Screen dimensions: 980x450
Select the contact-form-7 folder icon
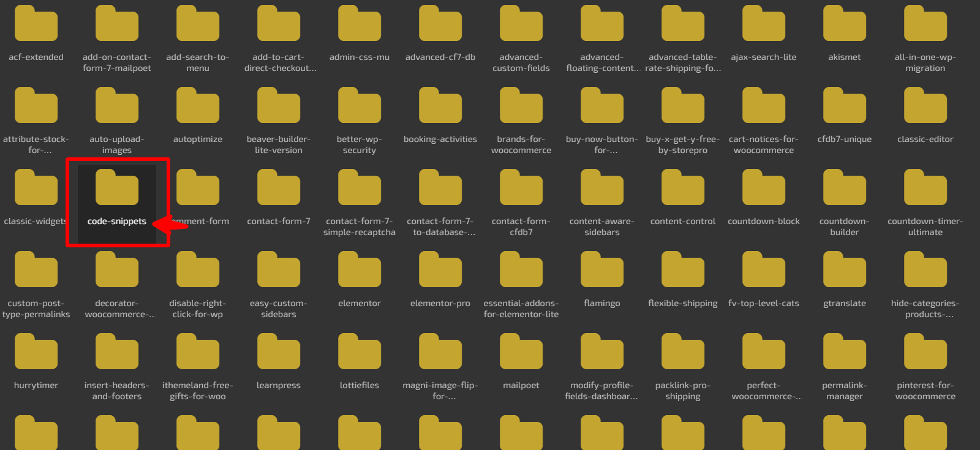(x=279, y=187)
